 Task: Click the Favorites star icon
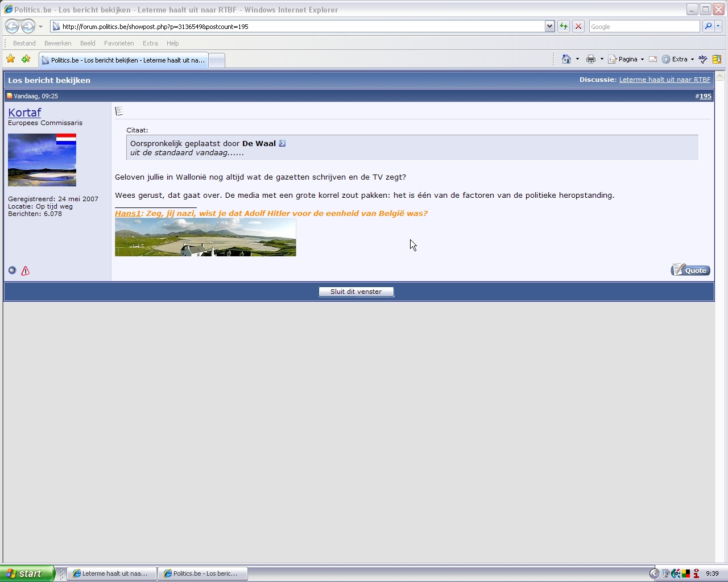coord(10,59)
